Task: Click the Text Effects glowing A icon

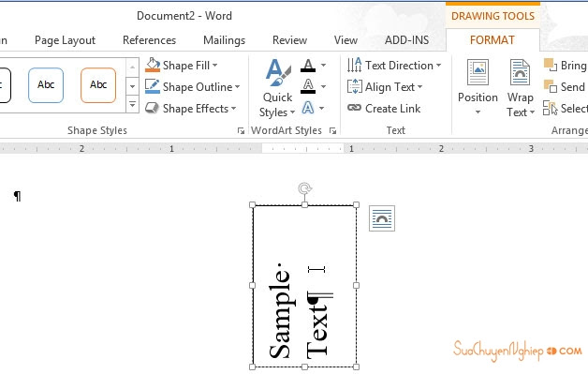Action: pos(308,108)
